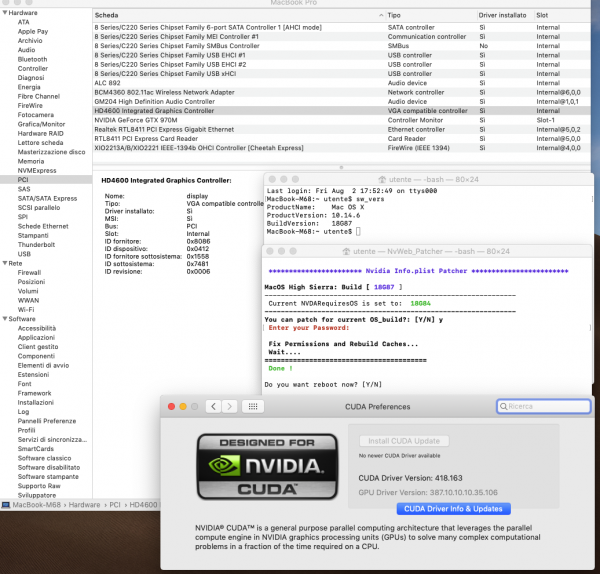The height and width of the screenshot is (574, 600).
Task: Select ALC 892 audio device row
Action: point(341,83)
